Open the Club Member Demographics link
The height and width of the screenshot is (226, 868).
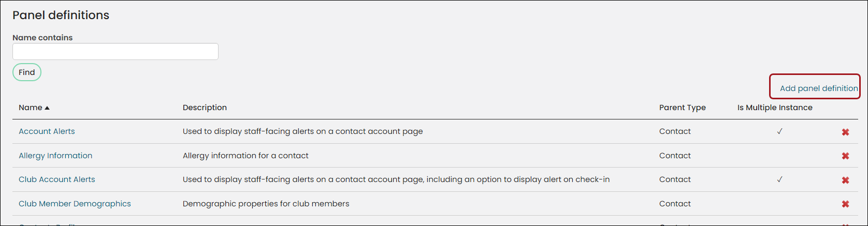[75, 204]
